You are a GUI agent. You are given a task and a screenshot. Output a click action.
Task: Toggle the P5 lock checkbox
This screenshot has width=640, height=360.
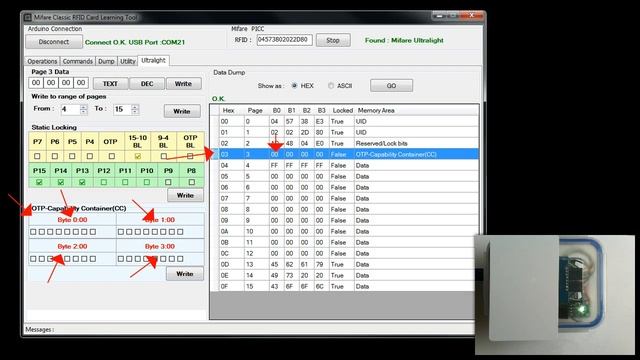(x=72, y=156)
